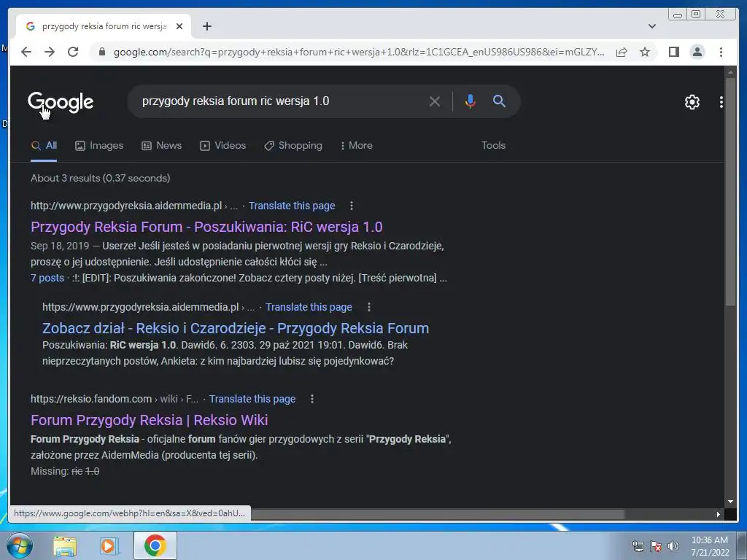Expand the tab search chevron
747x560 pixels.
click(652, 26)
